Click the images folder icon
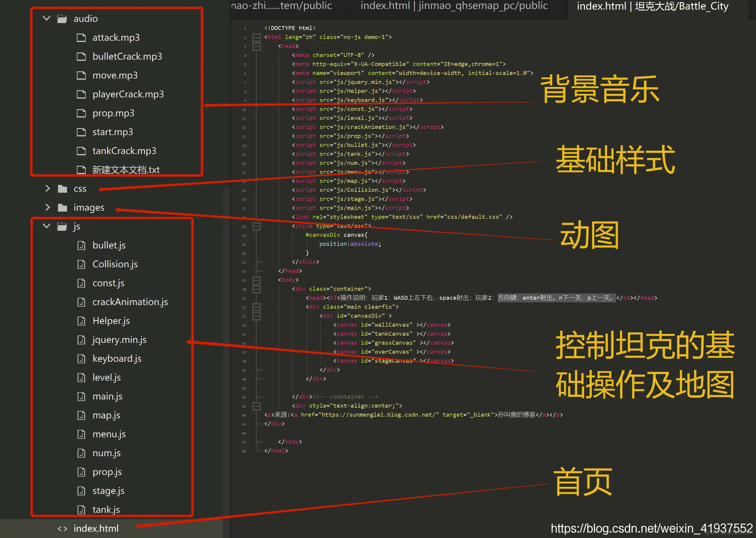This screenshot has height=538, width=756. click(x=62, y=208)
